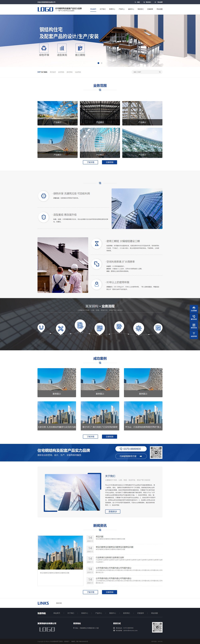Click 查看更多 button in 关于我们 section
The width and height of the screenshot is (200, 644).
(x=113, y=511)
